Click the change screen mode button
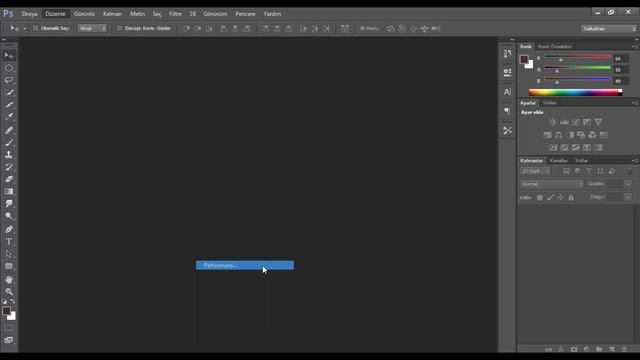Image resolution: width=640 pixels, height=360 pixels. [x=9, y=340]
